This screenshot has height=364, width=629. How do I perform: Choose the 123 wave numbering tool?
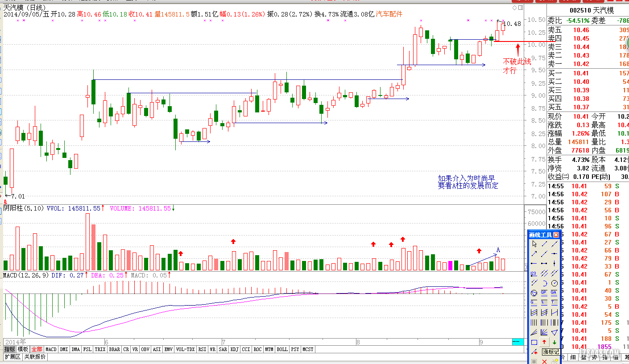coord(534,273)
